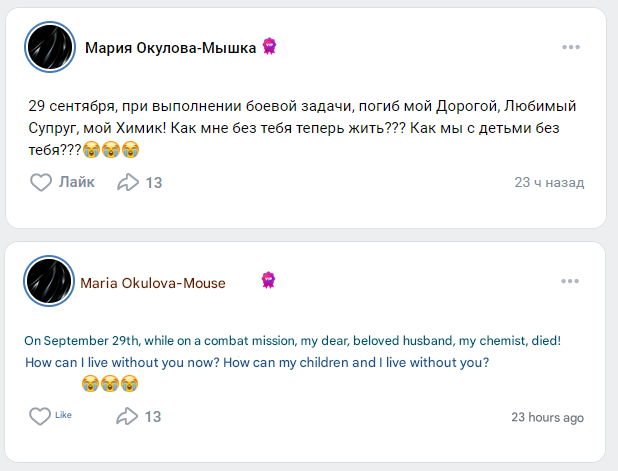
Task: Toggle the heart Like icon on the English post
Action: point(39,416)
